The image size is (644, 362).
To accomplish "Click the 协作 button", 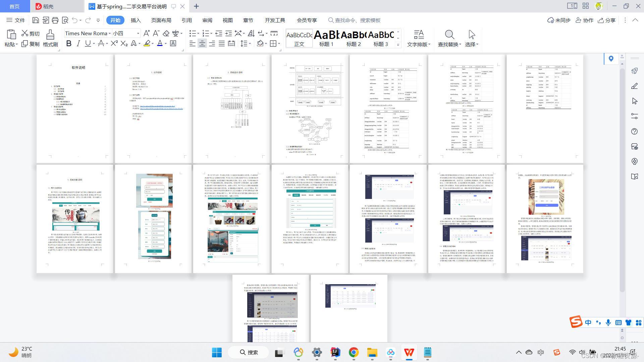I will point(584,20).
